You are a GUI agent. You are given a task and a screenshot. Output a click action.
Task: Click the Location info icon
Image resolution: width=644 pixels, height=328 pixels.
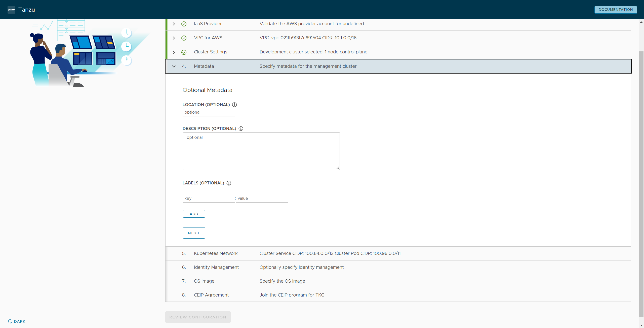(234, 105)
